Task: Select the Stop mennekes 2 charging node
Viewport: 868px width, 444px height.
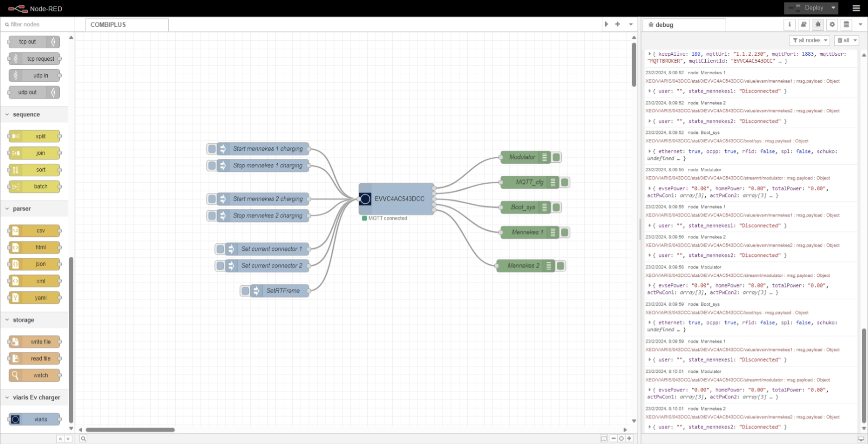Action: 263,216
